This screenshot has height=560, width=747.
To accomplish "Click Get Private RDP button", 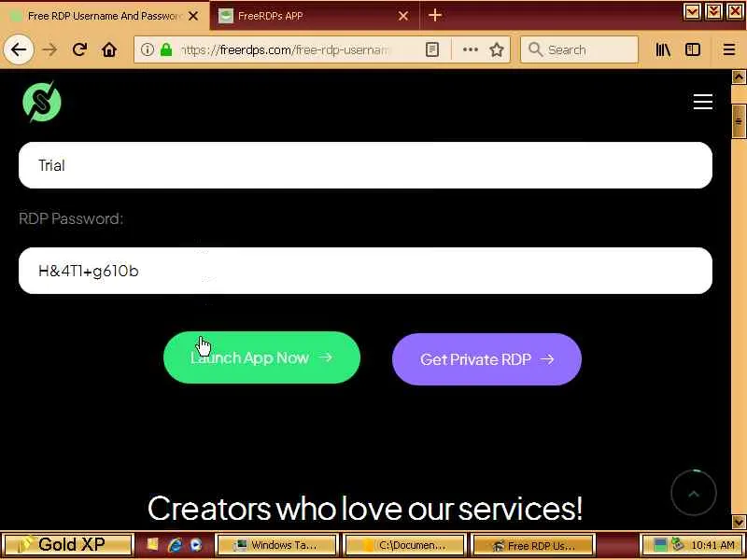I will [486, 359].
